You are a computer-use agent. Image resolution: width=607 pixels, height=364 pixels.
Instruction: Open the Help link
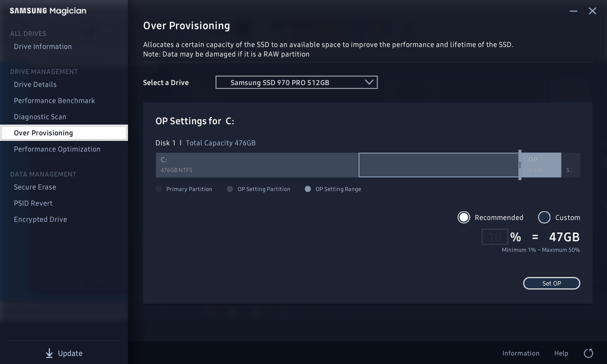(561, 353)
